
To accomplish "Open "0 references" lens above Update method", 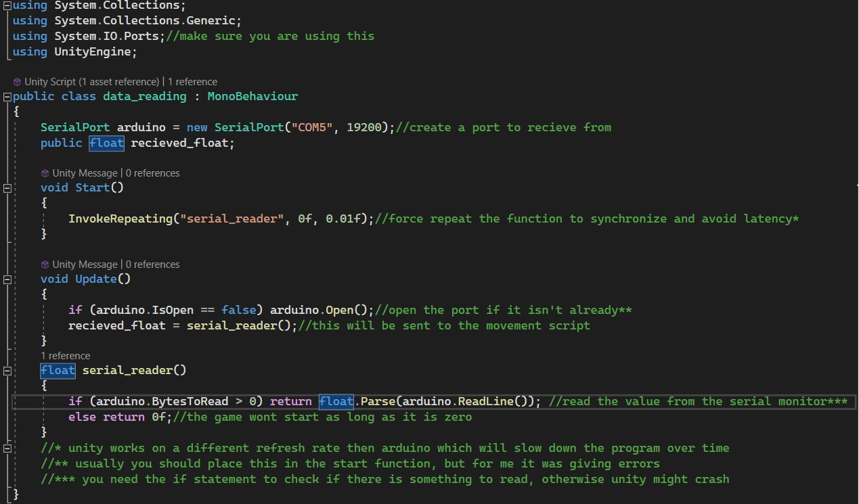I will tap(152, 265).
